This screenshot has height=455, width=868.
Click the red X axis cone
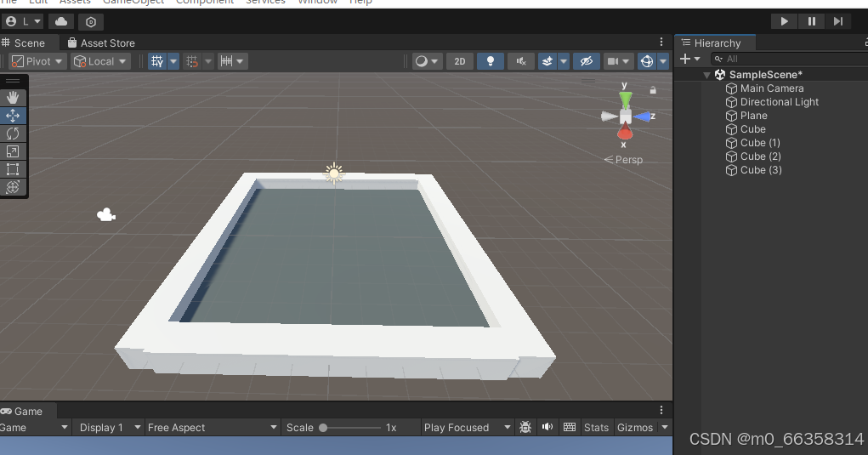(624, 133)
